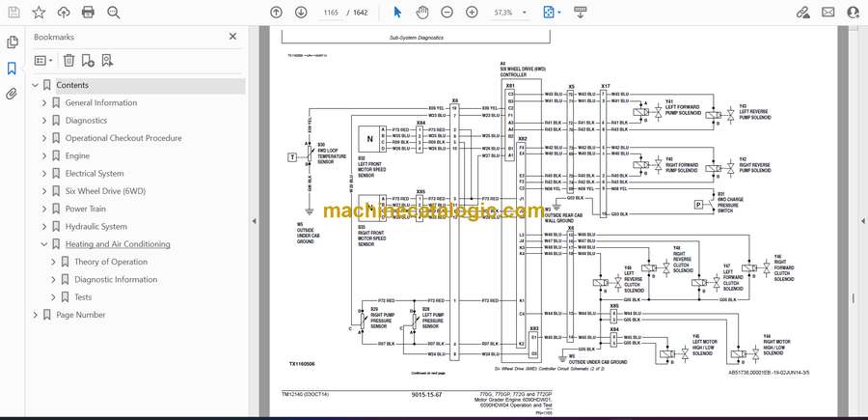The width and height of the screenshot is (868, 420).
Task: Open Operational Checkout Procedure bookmark
Action: [x=123, y=138]
